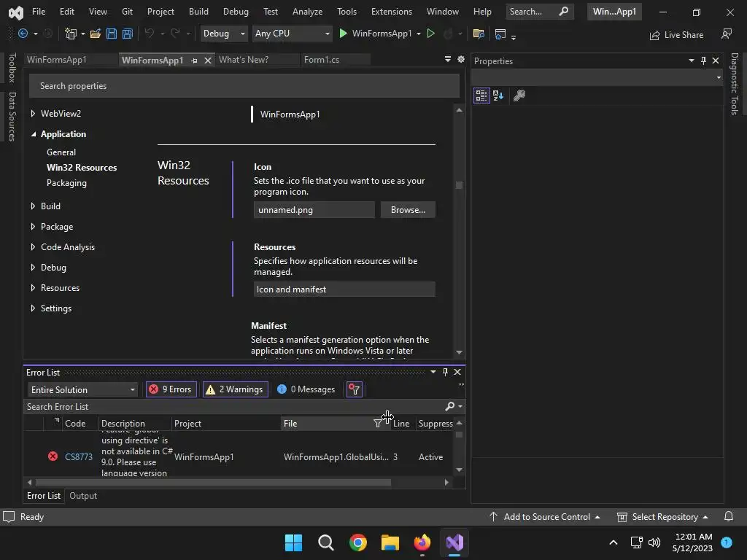Click the Find in Files toolbar icon

(479, 34)
